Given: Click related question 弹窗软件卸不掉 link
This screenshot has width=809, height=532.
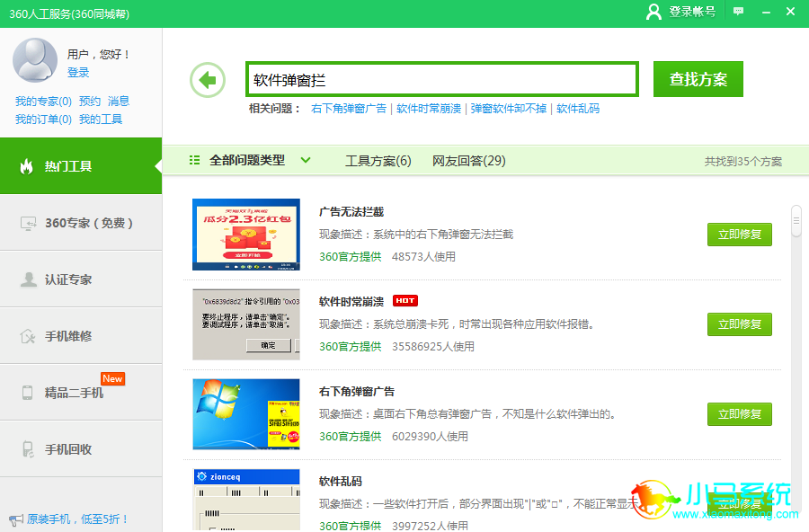Looking at the screenshot, I should (508, 109).
